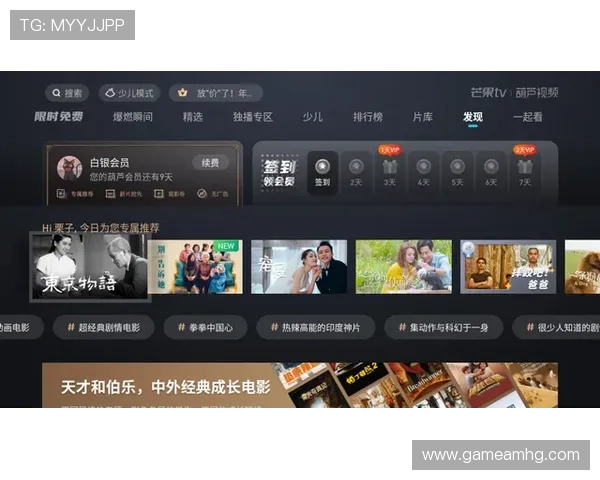
Task: Click the 专属推荐 benefit icon
Action: (61, 194)
